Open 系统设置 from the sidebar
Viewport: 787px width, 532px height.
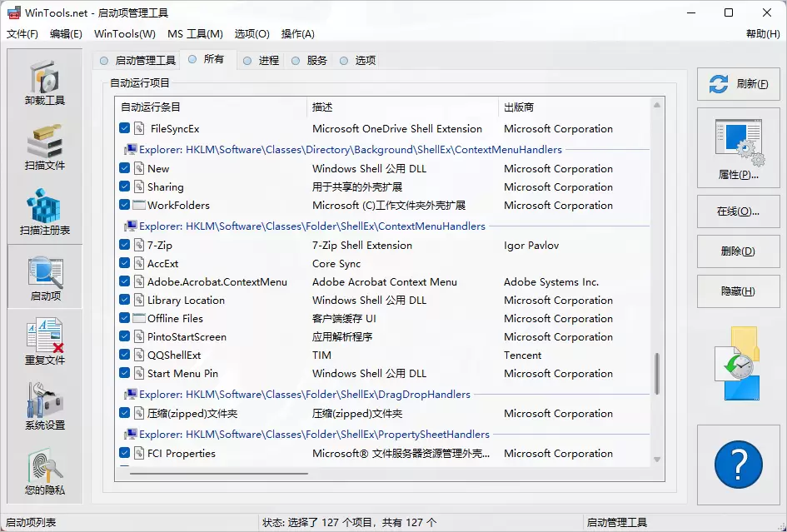(43, 408)
